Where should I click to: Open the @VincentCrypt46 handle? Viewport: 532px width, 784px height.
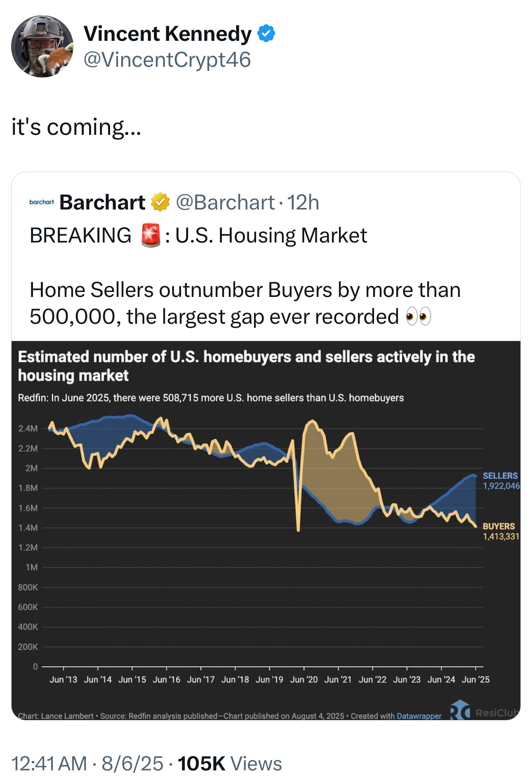tap(167, 60)
